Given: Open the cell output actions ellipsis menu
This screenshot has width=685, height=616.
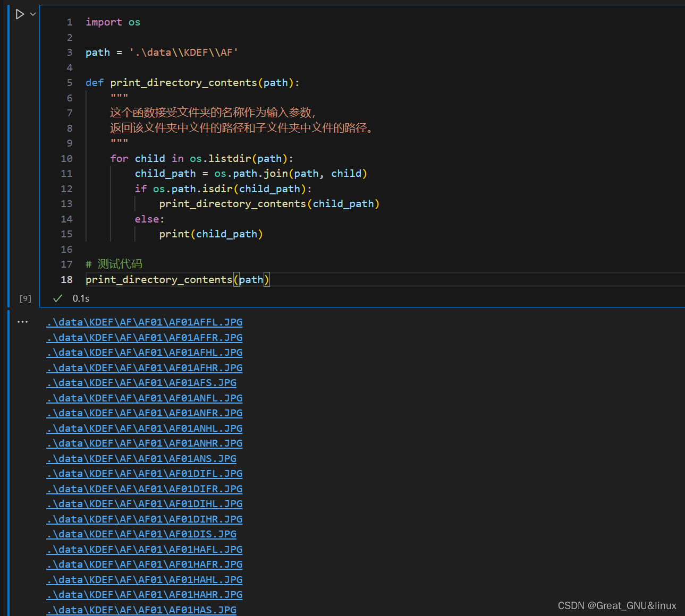Looking at the screenshot, I should pos(22,322).
